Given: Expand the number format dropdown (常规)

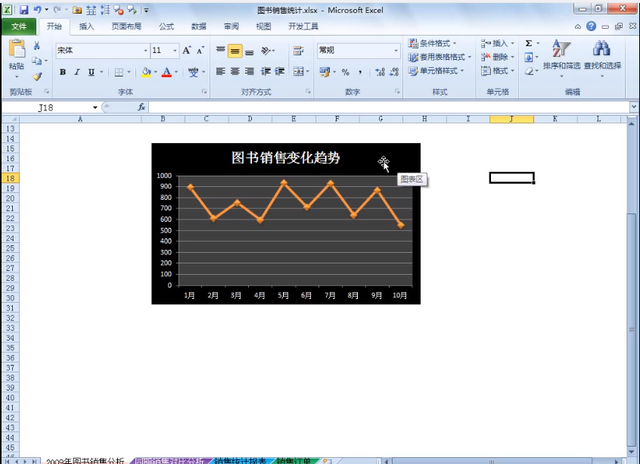Looking at the screenshot, I should pos(393,50).
